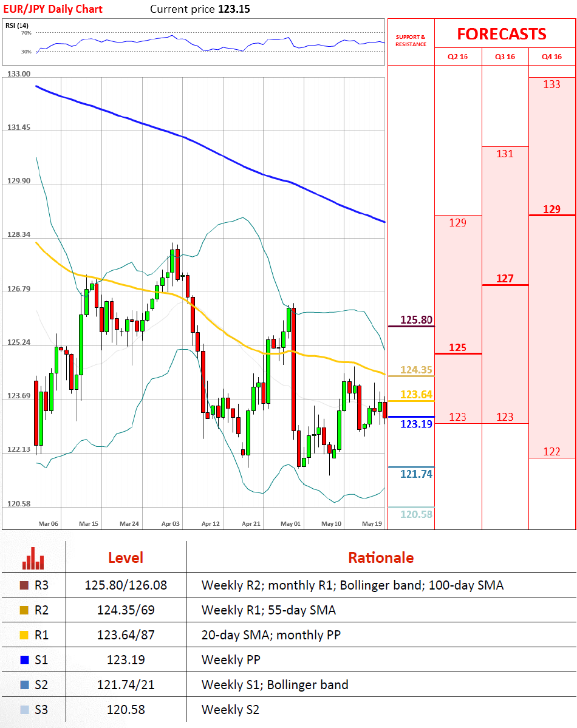577x728 pixels.
Task: Click the 125.80/126.08 level cell
Action: [x=126, y=585]
